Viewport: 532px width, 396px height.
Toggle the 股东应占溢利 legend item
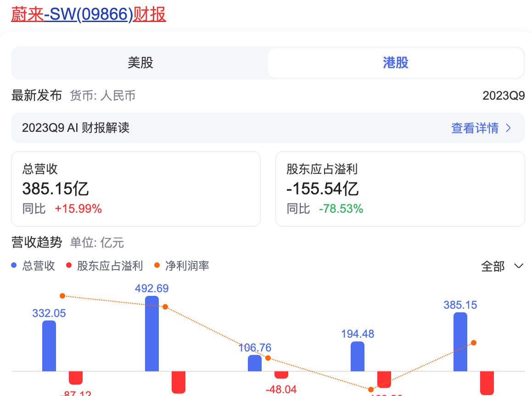point(105,266)
